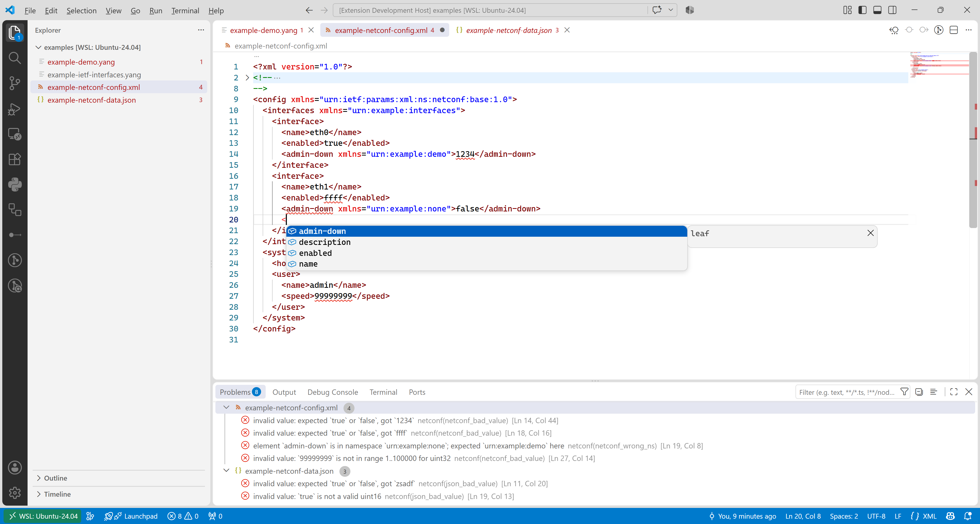
Task: Open the Selection menu
Action: (x=81, y=10)
